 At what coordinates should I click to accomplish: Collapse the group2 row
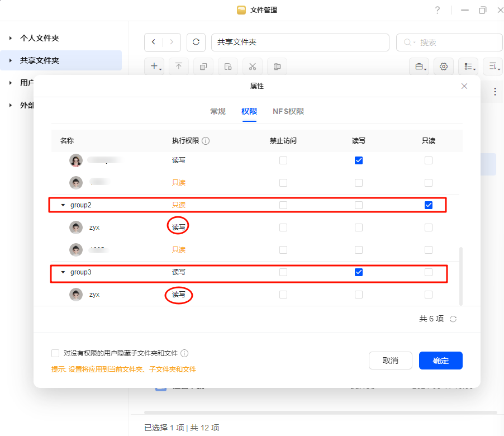pyautogui.click(x=63, y=205)
